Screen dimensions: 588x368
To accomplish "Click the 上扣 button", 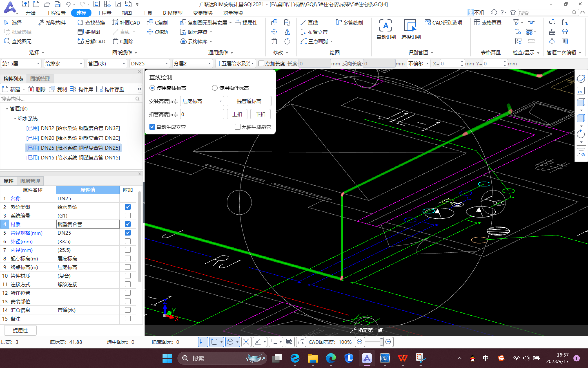I will (237, 114).
